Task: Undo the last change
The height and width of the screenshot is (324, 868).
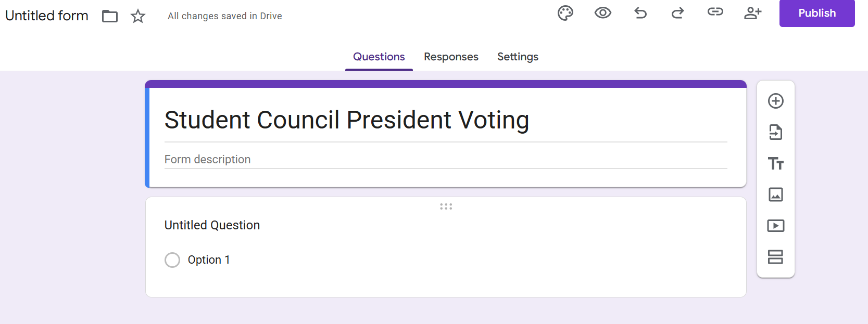Action: coord(640,13)
